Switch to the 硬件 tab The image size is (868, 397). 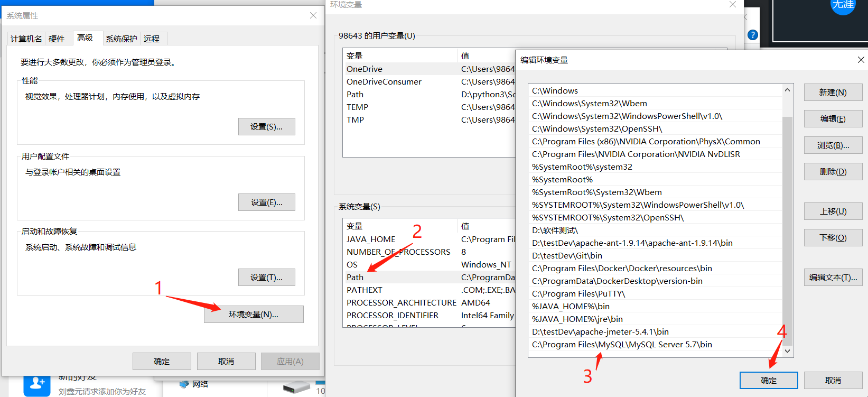57,39
